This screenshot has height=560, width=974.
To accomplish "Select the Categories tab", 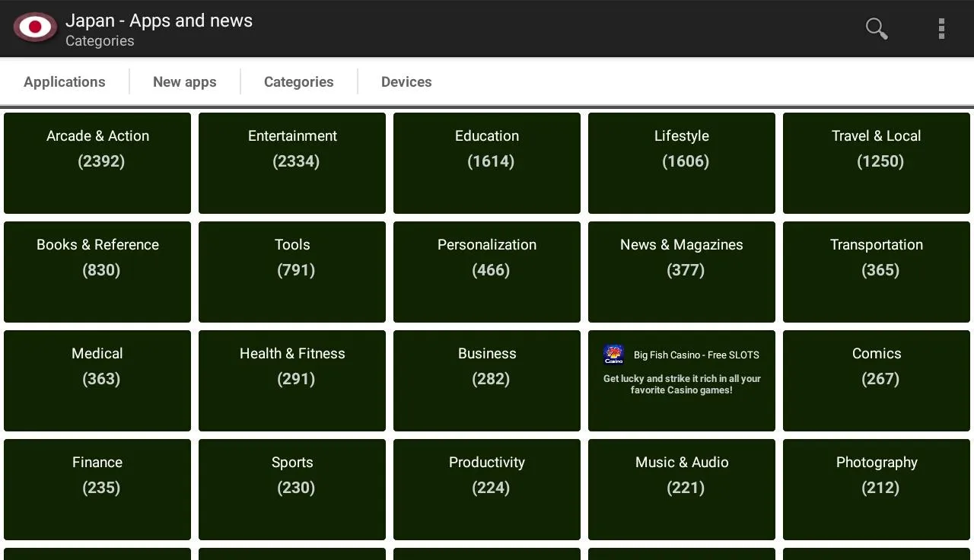I will [x=299, y=81].
